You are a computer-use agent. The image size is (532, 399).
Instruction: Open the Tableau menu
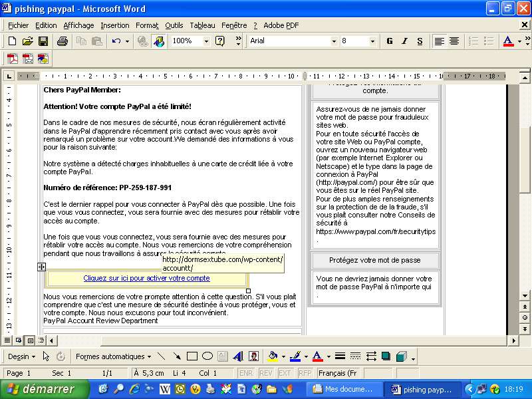click(x=202, y=25)
